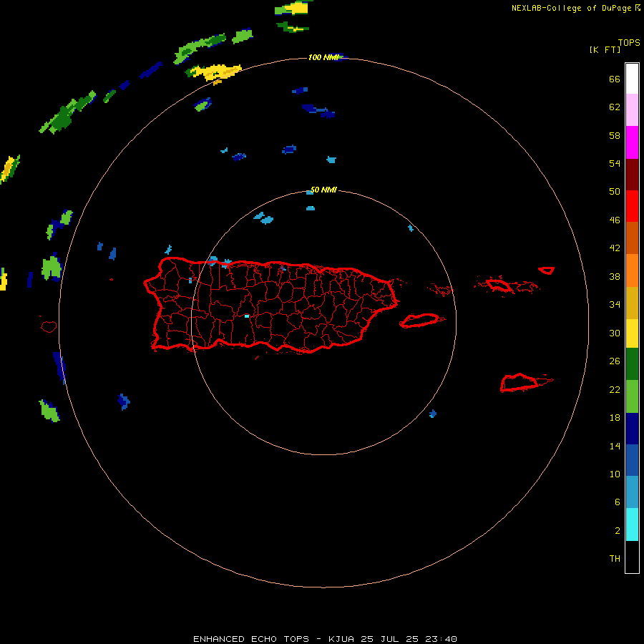
Task: Click the light pink legend swatch
Action: [x=632, y=110]
